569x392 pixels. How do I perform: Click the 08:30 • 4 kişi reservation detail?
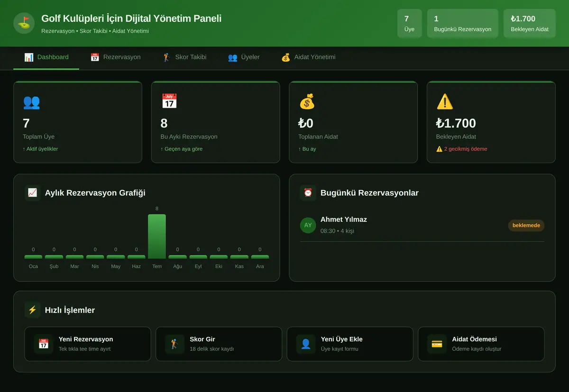click(337, 231)
